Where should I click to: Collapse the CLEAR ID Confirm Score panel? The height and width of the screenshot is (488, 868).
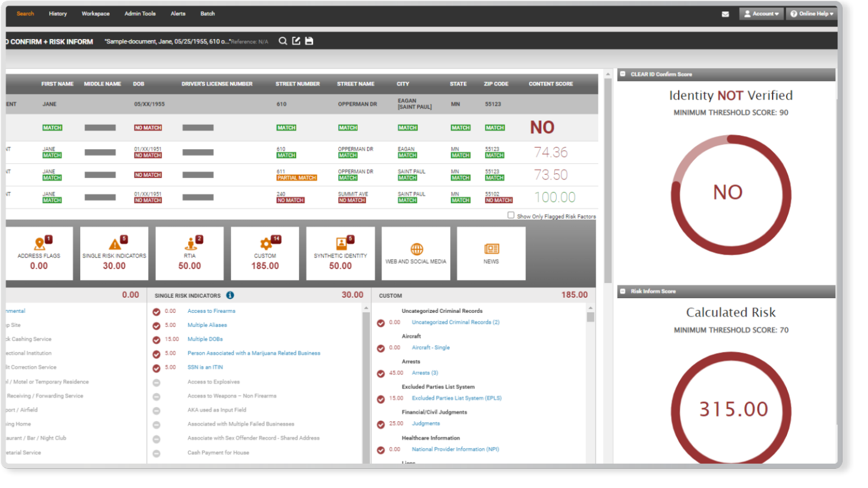(x=623, y=74)
